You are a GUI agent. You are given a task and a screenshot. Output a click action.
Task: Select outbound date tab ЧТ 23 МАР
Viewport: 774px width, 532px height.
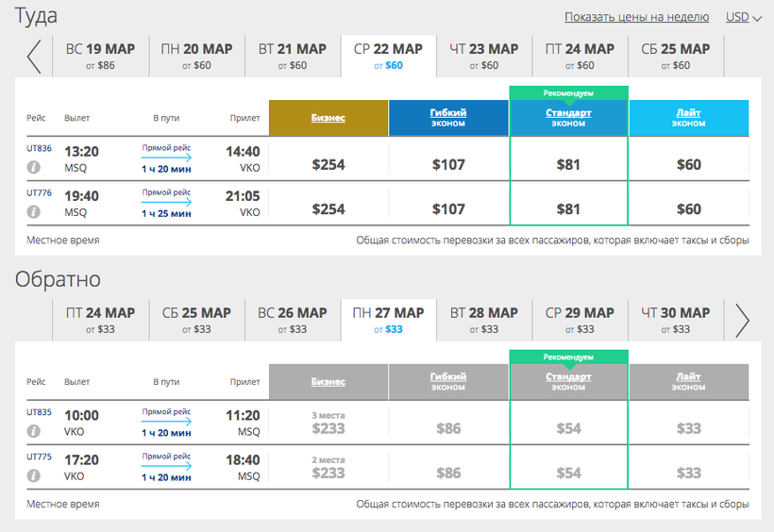pos(484,57)
